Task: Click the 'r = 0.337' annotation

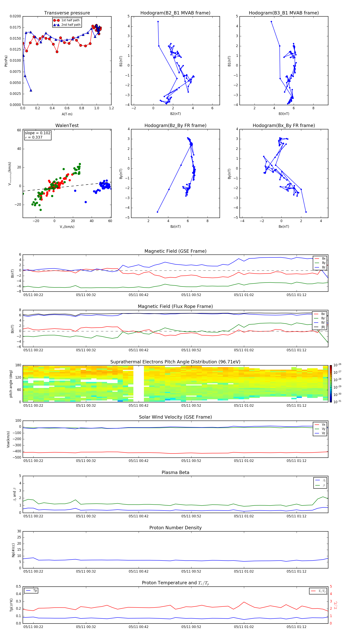Action: point(34,137)
